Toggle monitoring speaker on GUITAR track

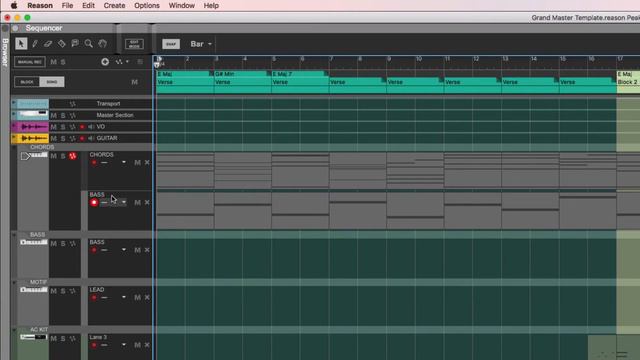click(91, 138)
